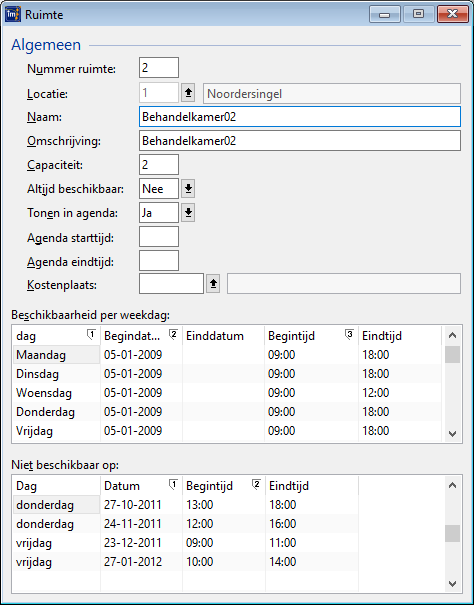Click the Naam input field
Viewport: 474px width, 605px height.
click(300, 117)
